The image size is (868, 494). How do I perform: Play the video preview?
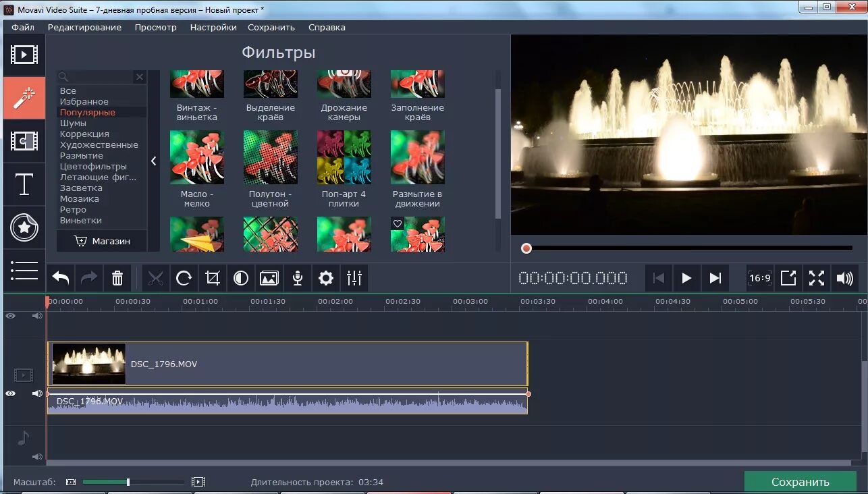click(686, 278)
